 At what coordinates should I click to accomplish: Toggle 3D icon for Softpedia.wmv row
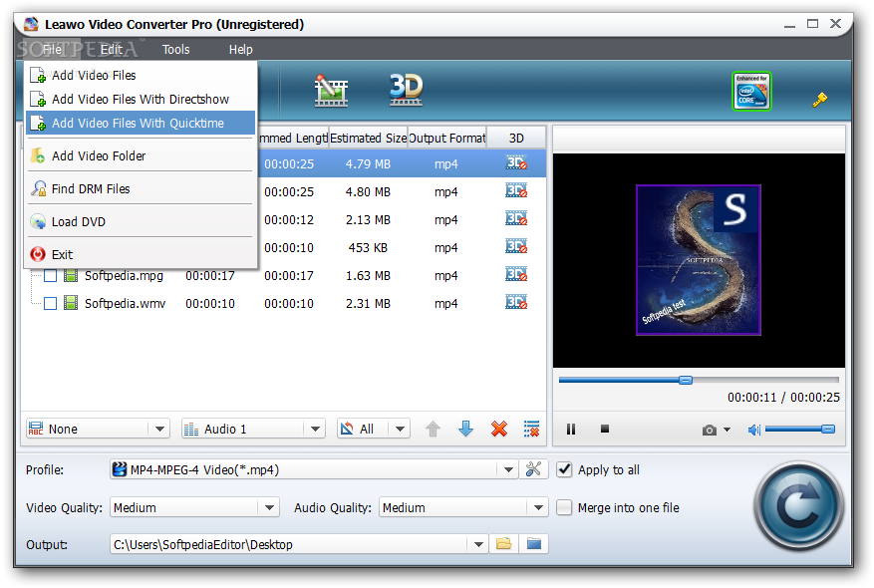[x=516, y=303]
